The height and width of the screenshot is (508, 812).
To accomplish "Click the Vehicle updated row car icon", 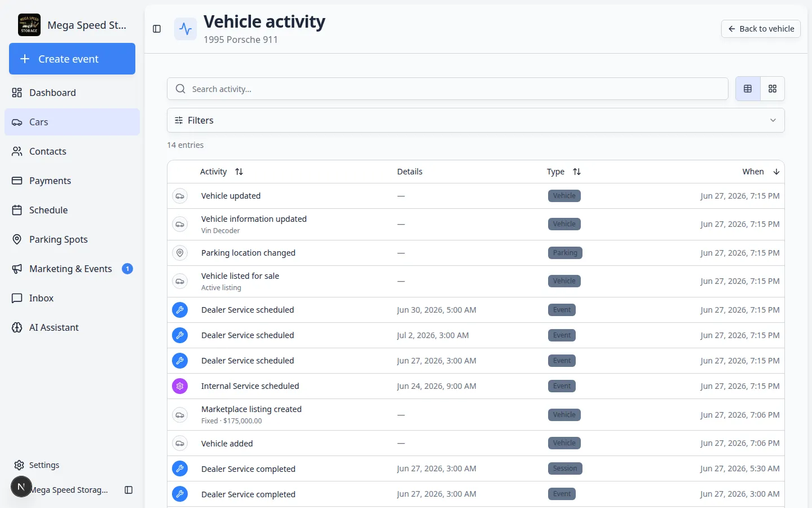I will point(180,196).
